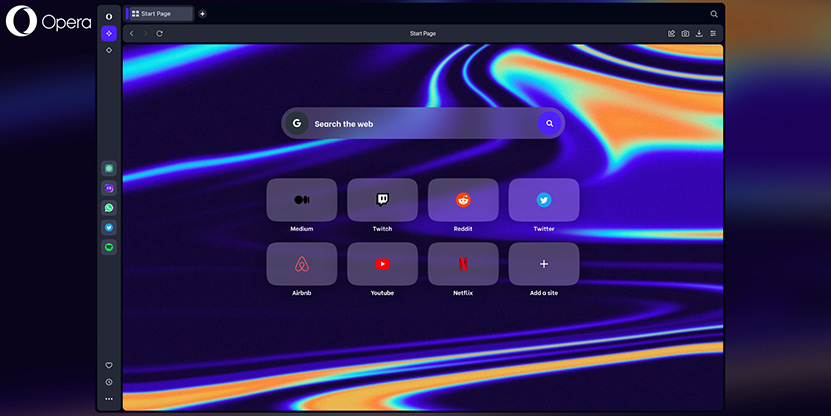Open history clock icon in sidebar
This screenshot has width=831, height=416.
[109, 382]
